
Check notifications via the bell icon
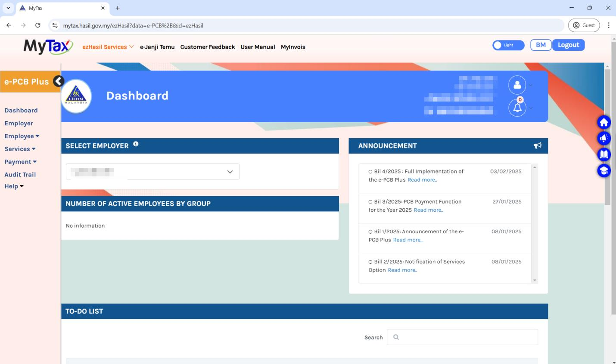(517, 108)
